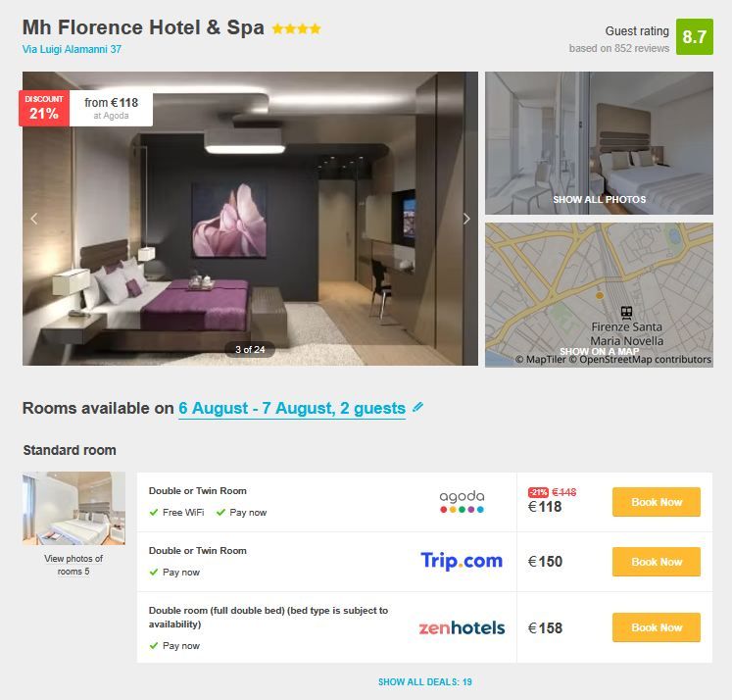This screenshot has height=700, width=732.
Task: Show the hotel on a map
Action: click(x=599, y=351)
